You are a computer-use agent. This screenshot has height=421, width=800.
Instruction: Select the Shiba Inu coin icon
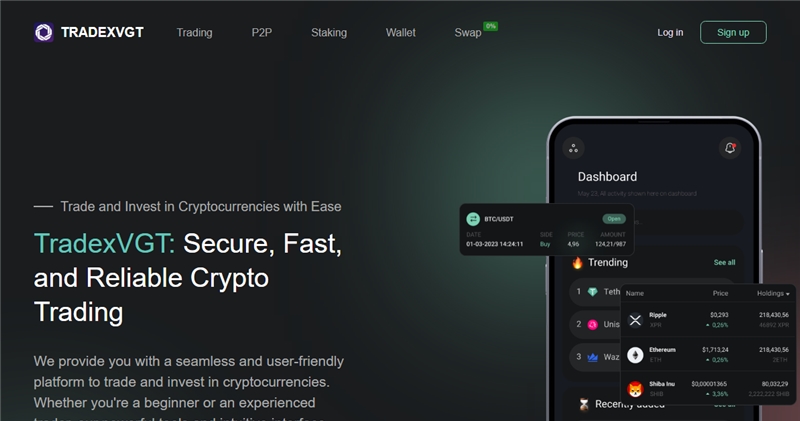[635, 389]
